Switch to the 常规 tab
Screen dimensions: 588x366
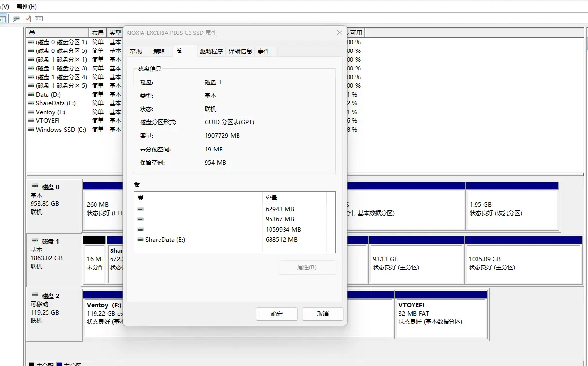pyautogui.click(x=136, y=51)
